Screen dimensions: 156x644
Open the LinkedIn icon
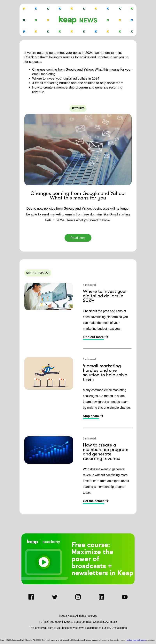(101, 597)
